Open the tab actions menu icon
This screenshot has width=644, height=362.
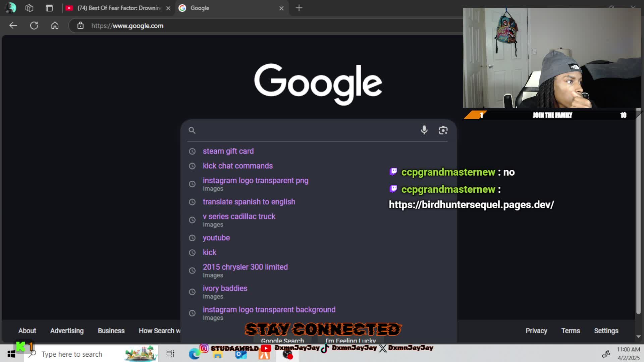49,8
